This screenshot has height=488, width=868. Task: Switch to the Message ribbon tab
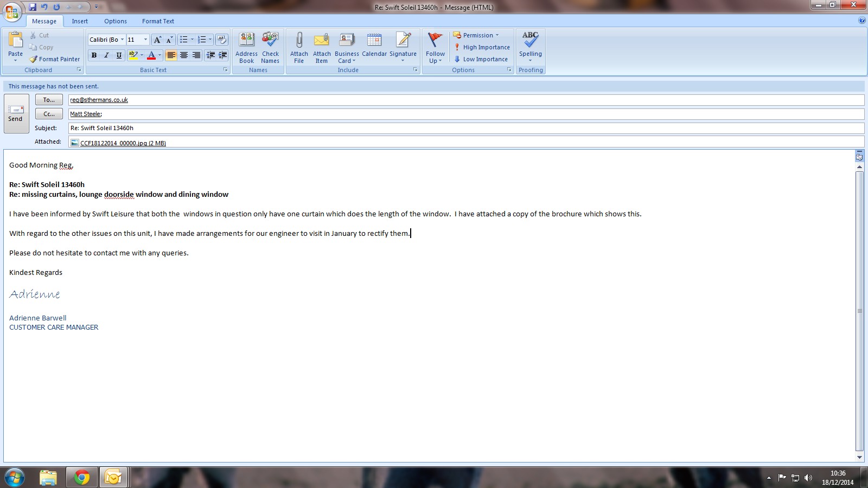[44, 21]
